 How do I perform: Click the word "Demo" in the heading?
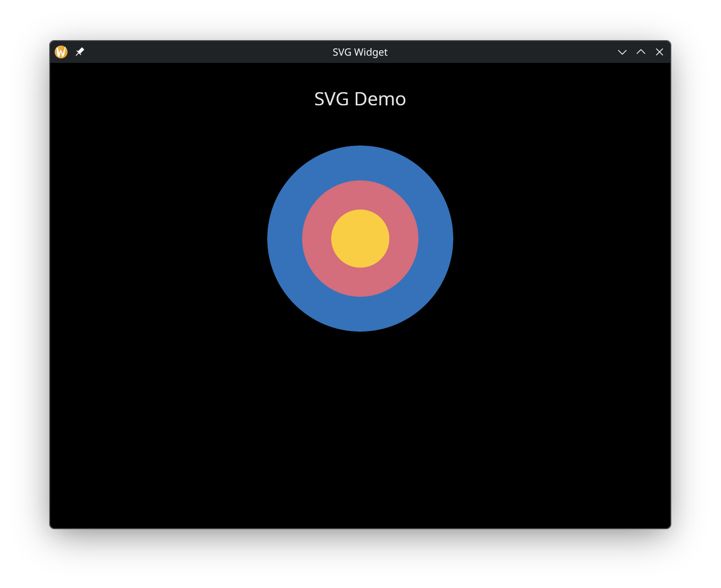pyautogui.click(x=380, y=99)
